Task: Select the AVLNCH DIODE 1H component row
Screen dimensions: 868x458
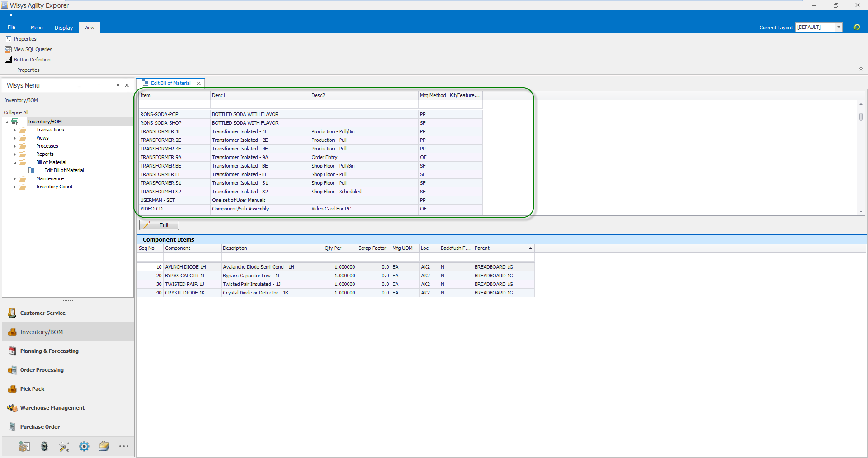Action: coord(336,267)
